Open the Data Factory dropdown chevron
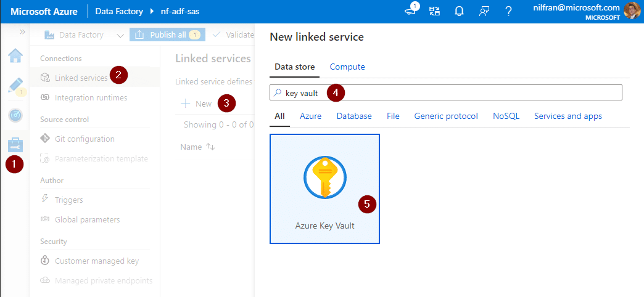The width and height of the screenshot is (644, 297). click(x=120, y=35)
